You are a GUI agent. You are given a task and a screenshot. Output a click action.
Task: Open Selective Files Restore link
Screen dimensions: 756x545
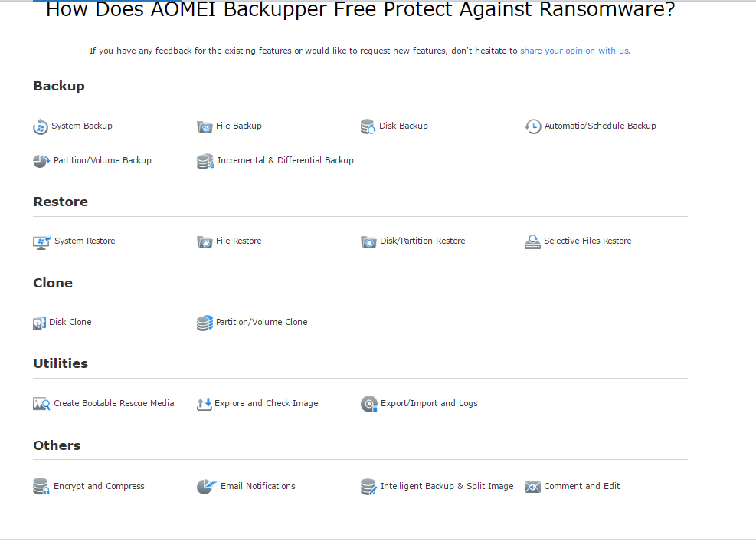587,241
